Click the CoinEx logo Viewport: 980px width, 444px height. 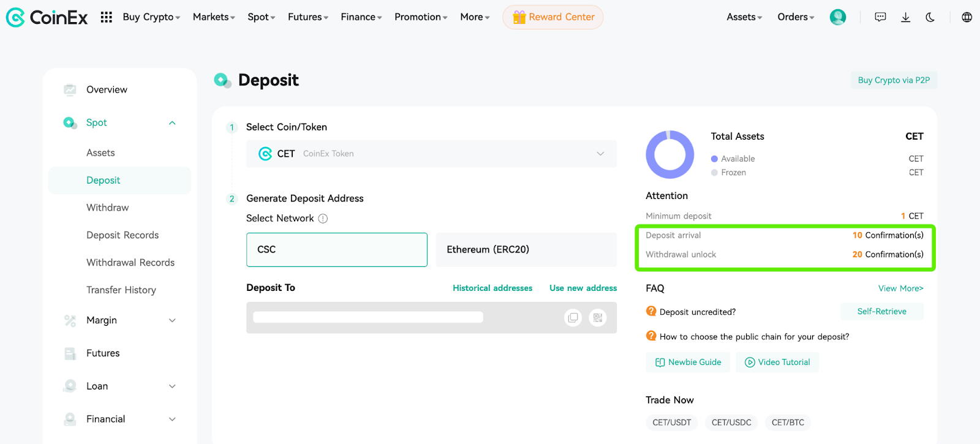click(47, 17)
